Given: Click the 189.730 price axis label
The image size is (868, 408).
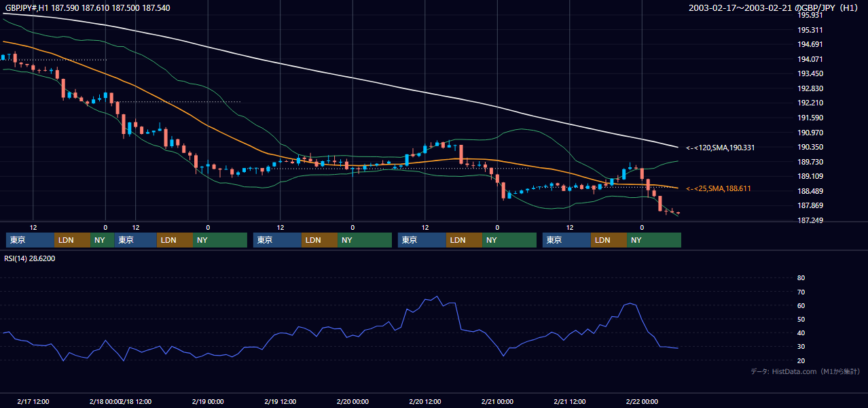Looking at the screenshot, I should pos(810,162).
